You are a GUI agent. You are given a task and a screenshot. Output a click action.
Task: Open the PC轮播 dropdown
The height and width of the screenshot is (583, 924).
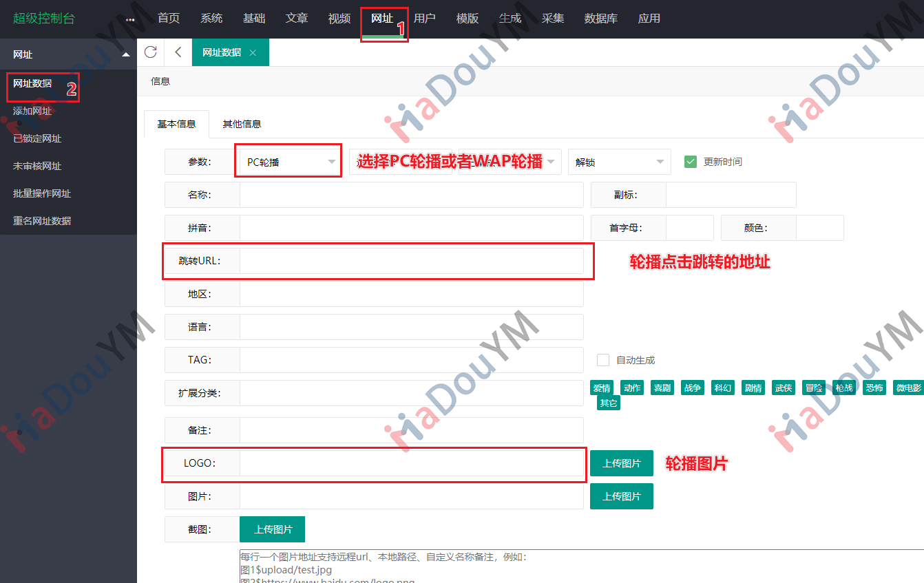click(x=288, y=162)
